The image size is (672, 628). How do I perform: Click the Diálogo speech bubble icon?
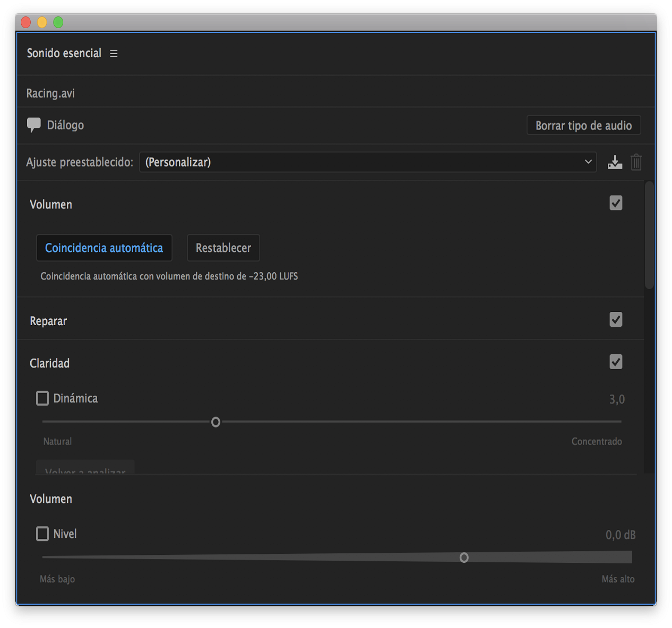(x=33, y=125)
